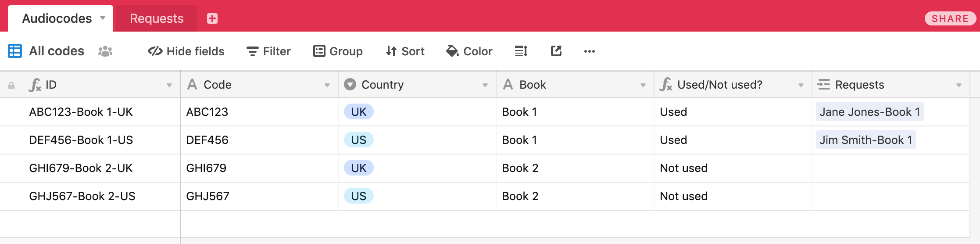This screenshot has width=980, height=244.
Task: Open the Group options
Action: (x=338, y=51)
